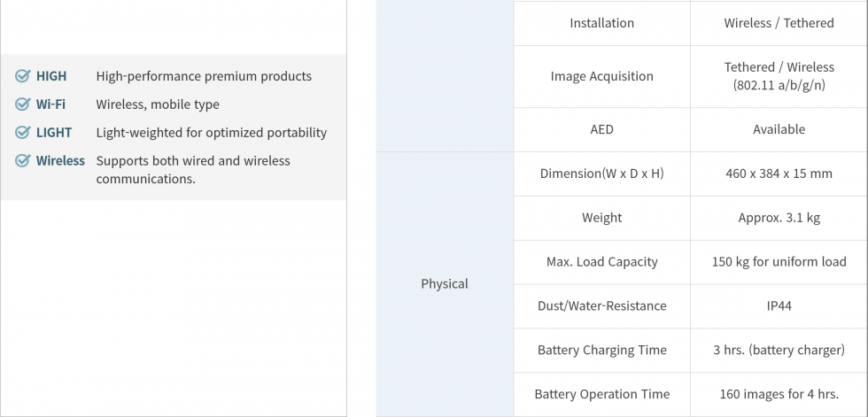This screenshot has width=868, height=417.
Task: Click the '160 images for 4 hrs.' value
Action: [779, 395]
